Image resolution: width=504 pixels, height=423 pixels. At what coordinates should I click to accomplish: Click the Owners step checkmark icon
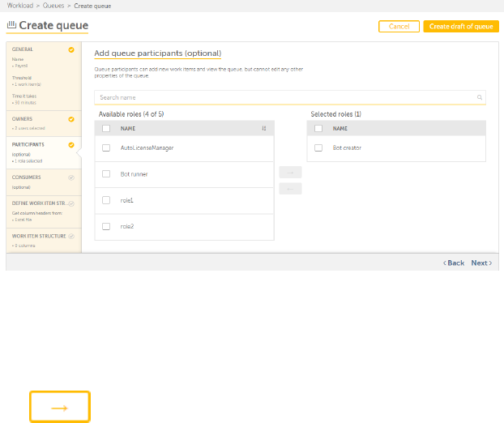point(71,119)
